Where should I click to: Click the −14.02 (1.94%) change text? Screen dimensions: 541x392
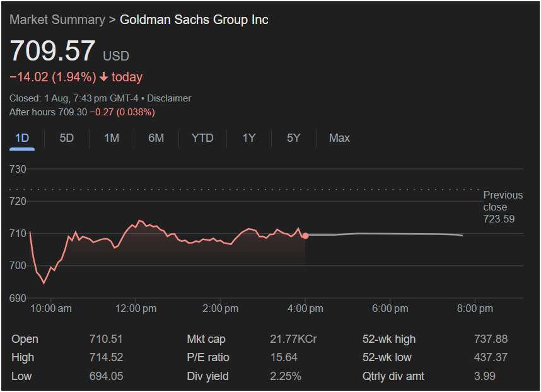pyautogui.click(x=53, y=77)
